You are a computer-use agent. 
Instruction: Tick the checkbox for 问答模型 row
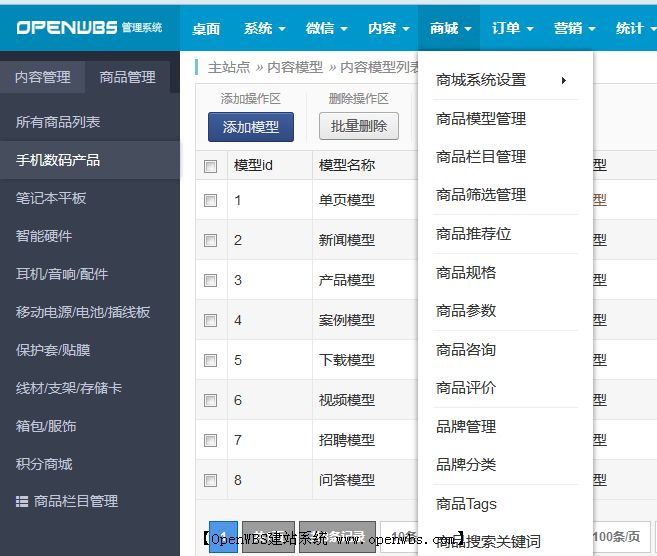pos(210,480)
